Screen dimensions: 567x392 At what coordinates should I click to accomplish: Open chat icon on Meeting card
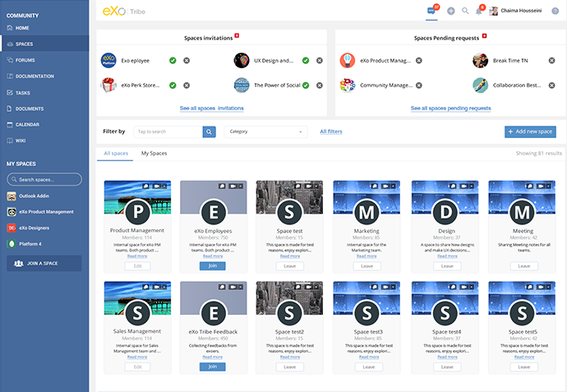(x=530, y=186)
